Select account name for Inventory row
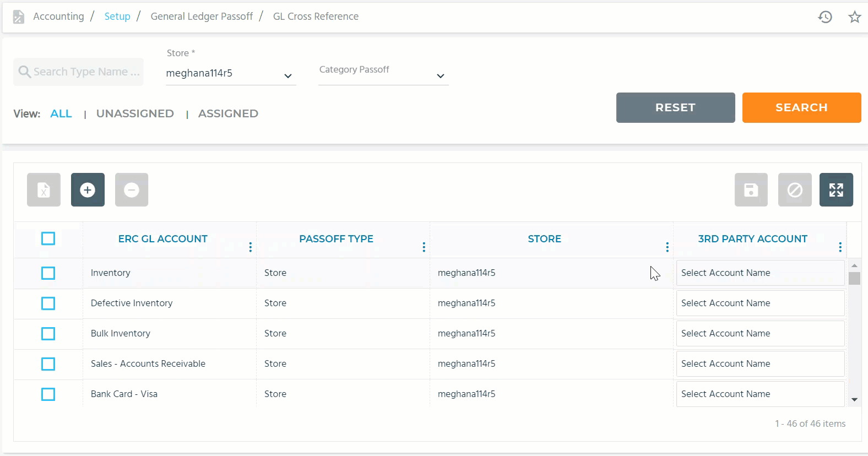 tap(760, 273)
